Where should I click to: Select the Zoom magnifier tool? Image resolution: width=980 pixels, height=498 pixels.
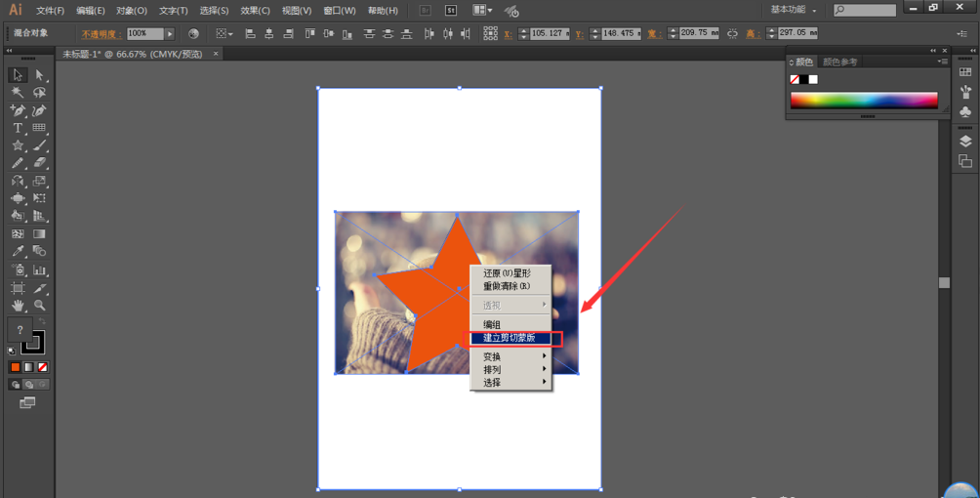click(x=39, y=306)
